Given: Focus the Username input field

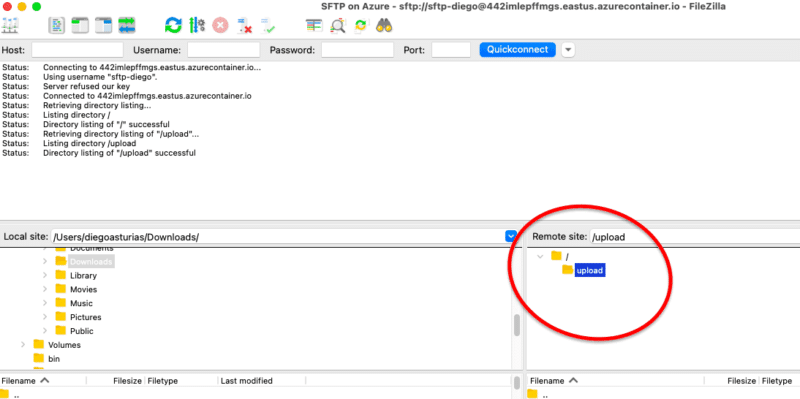Looking at the screenshot, I should (x=223, y=50).
